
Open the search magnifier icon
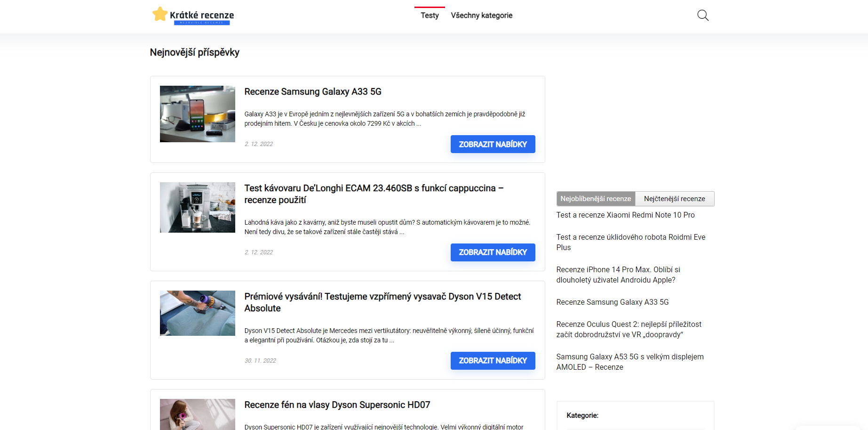coord(703,16)
